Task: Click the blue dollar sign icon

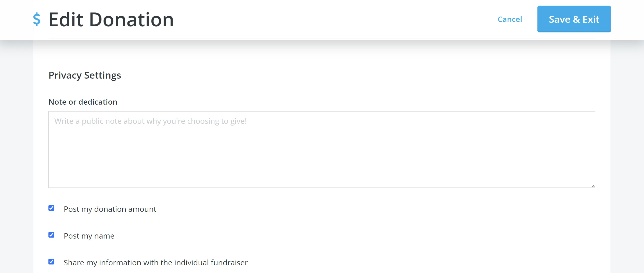Action: point(37,19)
